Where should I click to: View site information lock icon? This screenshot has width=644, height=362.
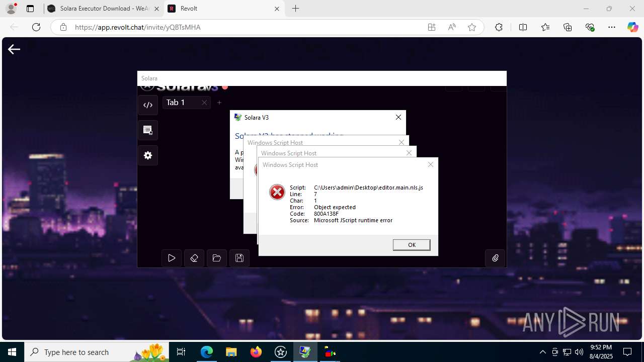(63, 27)
